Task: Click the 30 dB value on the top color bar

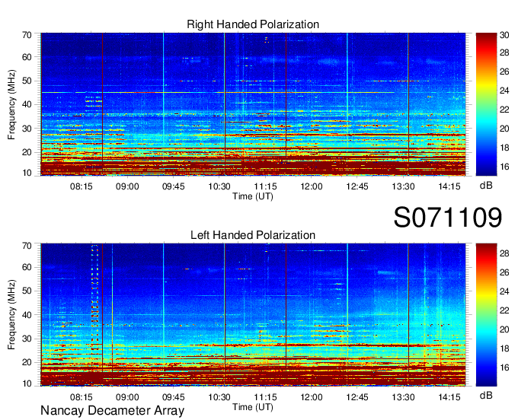Action: 504,35
